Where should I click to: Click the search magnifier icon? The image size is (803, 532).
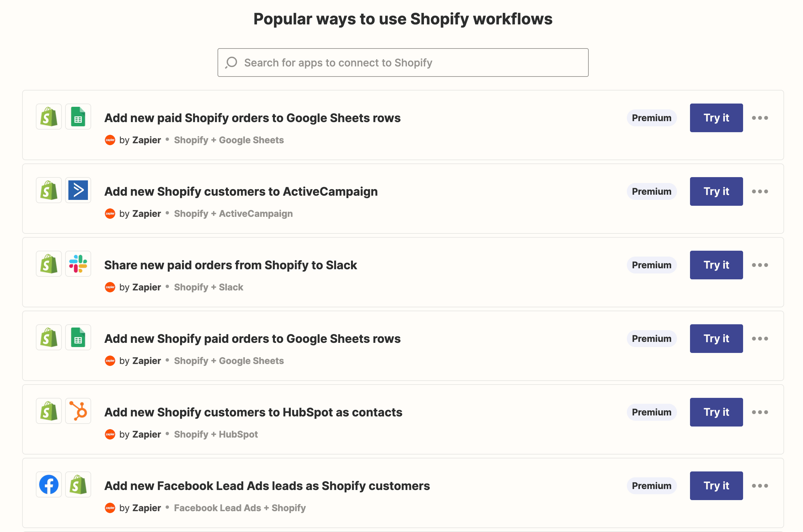click(x=231, y=63)
